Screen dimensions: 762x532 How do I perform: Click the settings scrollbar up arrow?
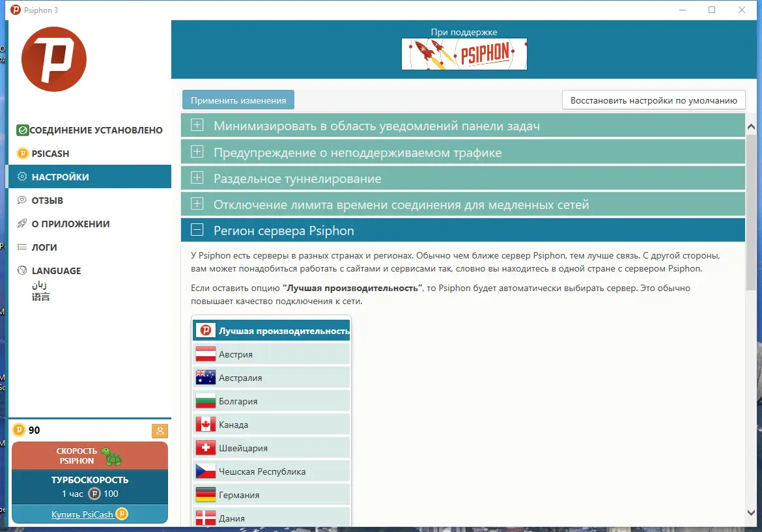tap(751, 127)
